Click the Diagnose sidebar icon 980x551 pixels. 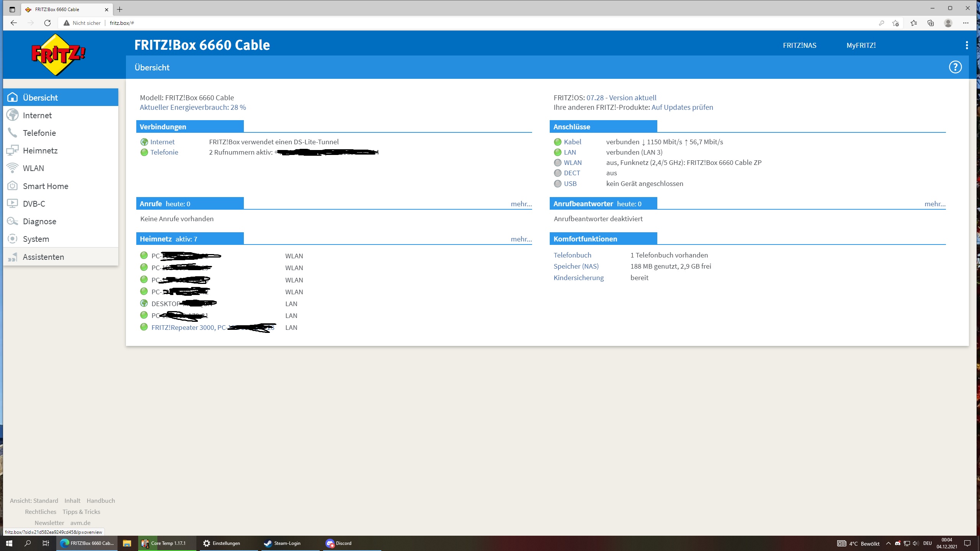pyautogui.click(x=13, y=221)
